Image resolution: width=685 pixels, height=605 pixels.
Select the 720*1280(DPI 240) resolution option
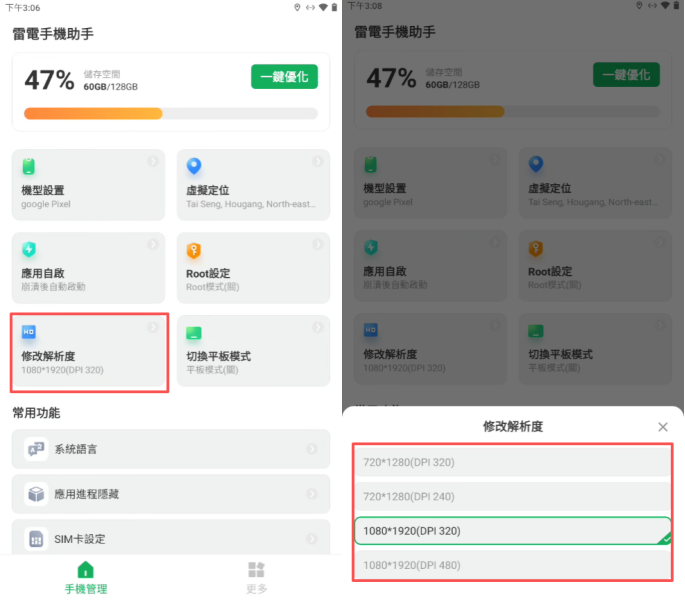coord(512,496)
